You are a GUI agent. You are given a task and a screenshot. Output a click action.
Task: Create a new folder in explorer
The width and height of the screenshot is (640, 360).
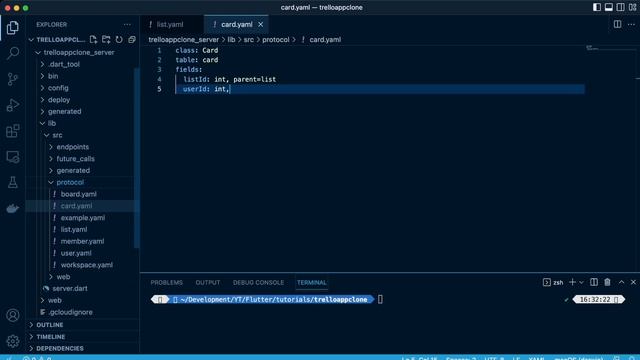pyautogui.click(x=106, y=40)
